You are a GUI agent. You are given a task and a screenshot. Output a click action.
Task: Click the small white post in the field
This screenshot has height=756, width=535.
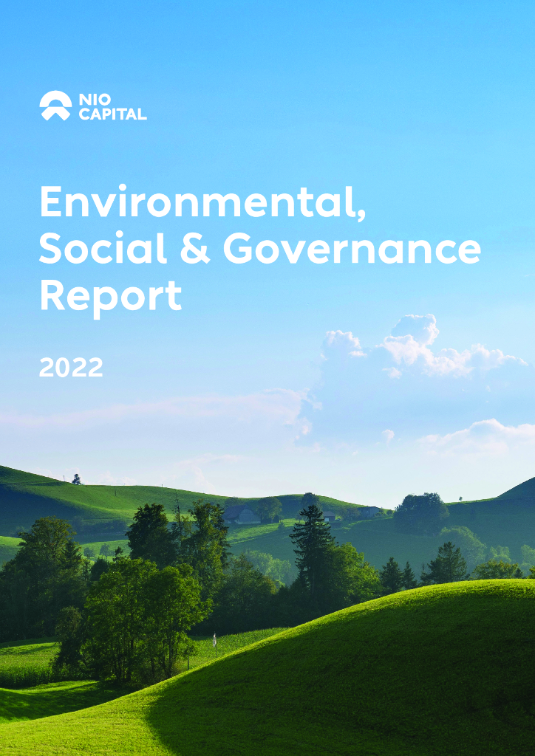click(x=214, y=641)
